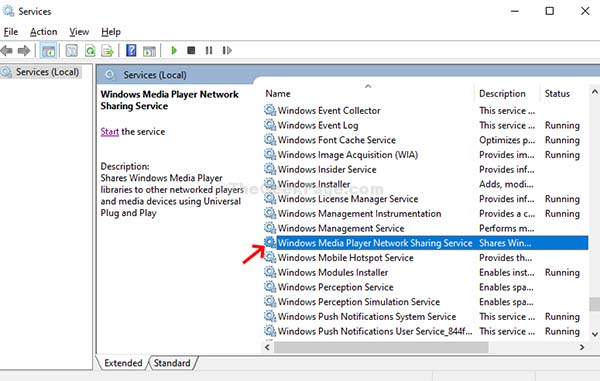
Task: Click the horizontal scrollbar thumb
Action: 381,347
